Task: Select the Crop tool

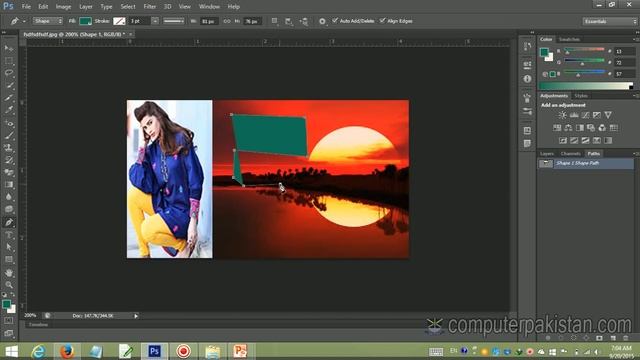Action: point(9,98)
